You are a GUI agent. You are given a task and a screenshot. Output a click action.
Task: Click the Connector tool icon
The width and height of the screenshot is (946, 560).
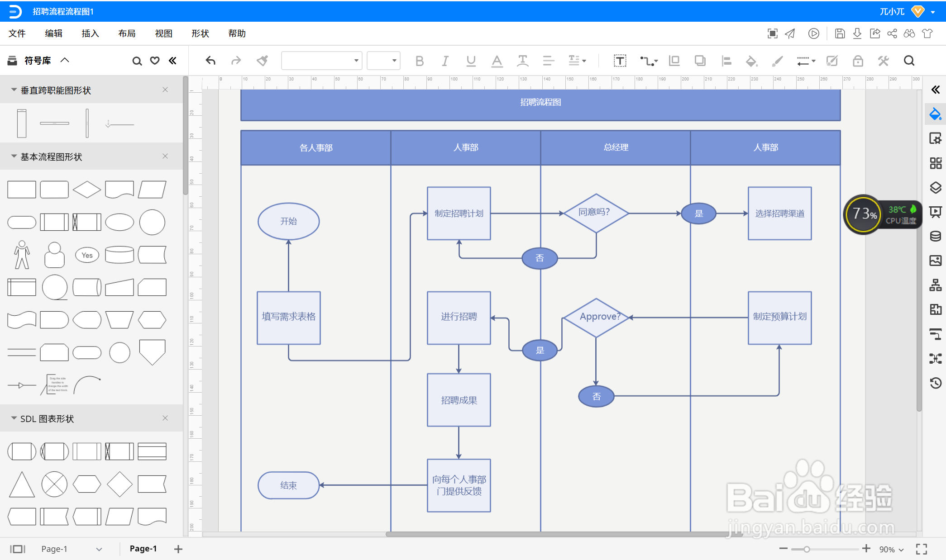click(x=648, y=61)
